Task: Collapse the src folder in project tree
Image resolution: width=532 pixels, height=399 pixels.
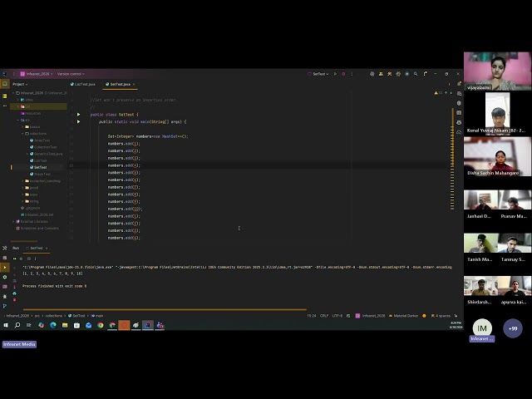Action: pos(18,120)
